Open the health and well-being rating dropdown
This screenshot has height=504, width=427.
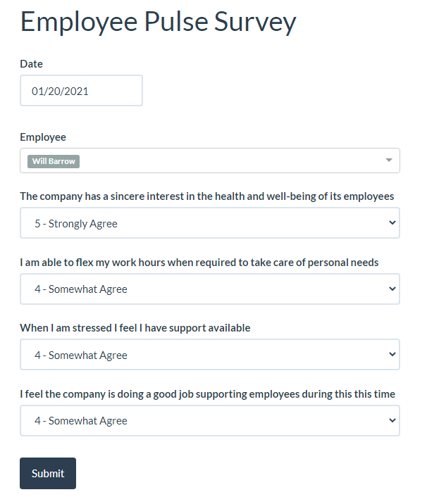(x=209, y=223)
